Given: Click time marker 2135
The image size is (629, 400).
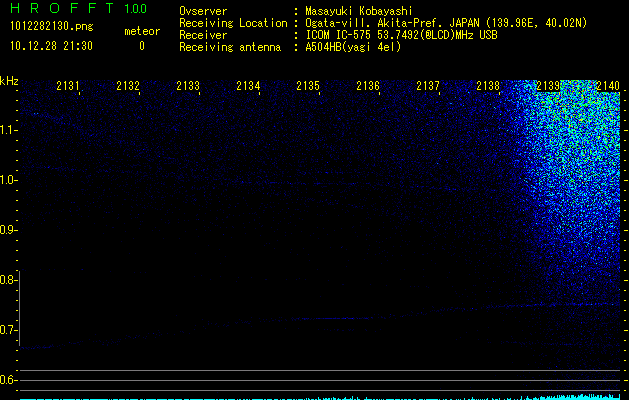Looking at the screenshot, I should pyautogui.click(x=308, y=86).
